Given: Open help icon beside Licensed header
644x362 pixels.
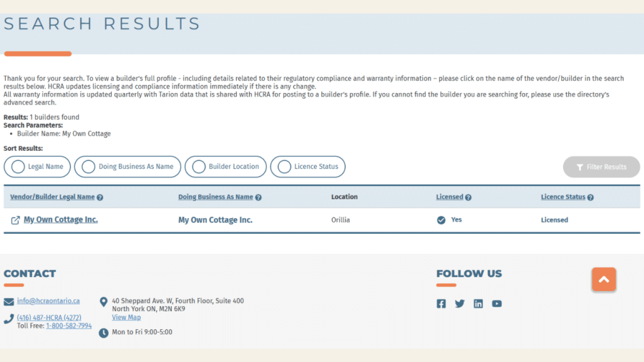Looking at the screenshot, I should click(468, 197).
